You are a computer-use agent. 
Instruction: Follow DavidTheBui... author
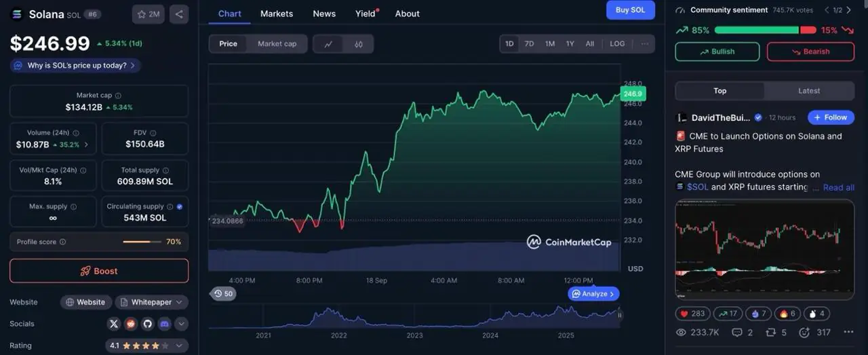(831, 117)
